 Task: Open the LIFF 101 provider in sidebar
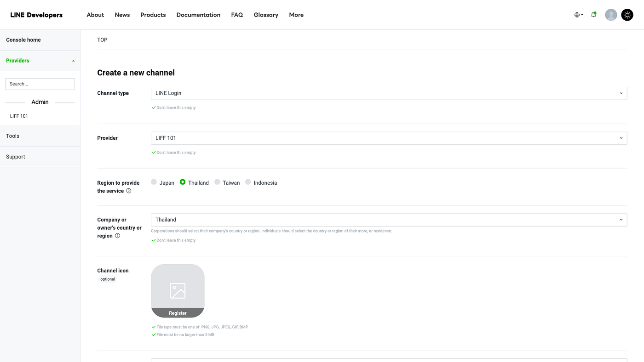click(x=19, y=116)
